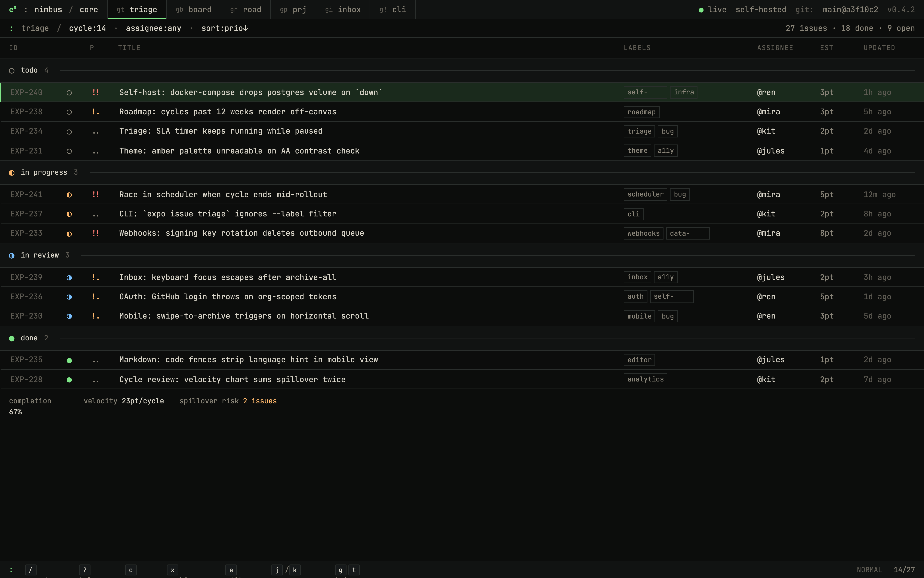Open the cycle:14 filter
The height and width of the screenshot is (578, 924).
tap(87, 28)
